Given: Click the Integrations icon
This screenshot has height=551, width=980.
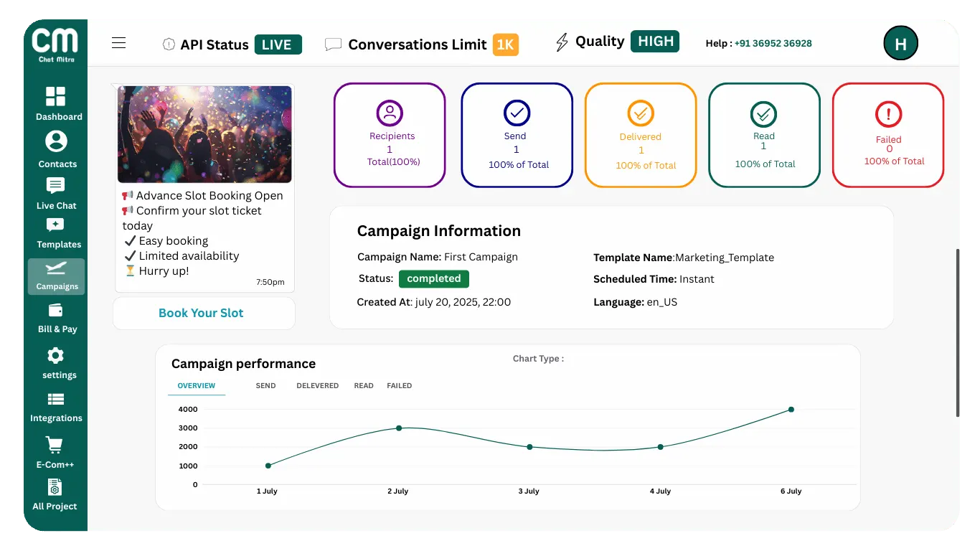Looking at the screenshot, I should pos(57,400).
